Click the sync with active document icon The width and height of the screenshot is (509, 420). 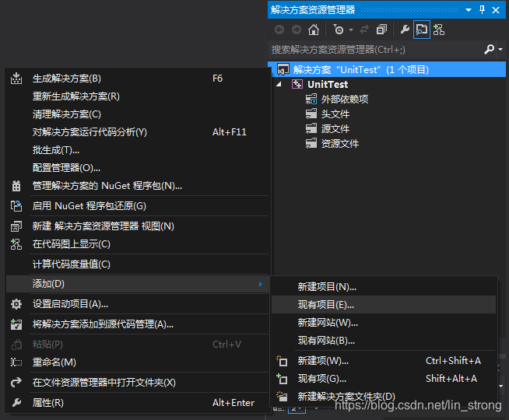click(x=364, y=30)
